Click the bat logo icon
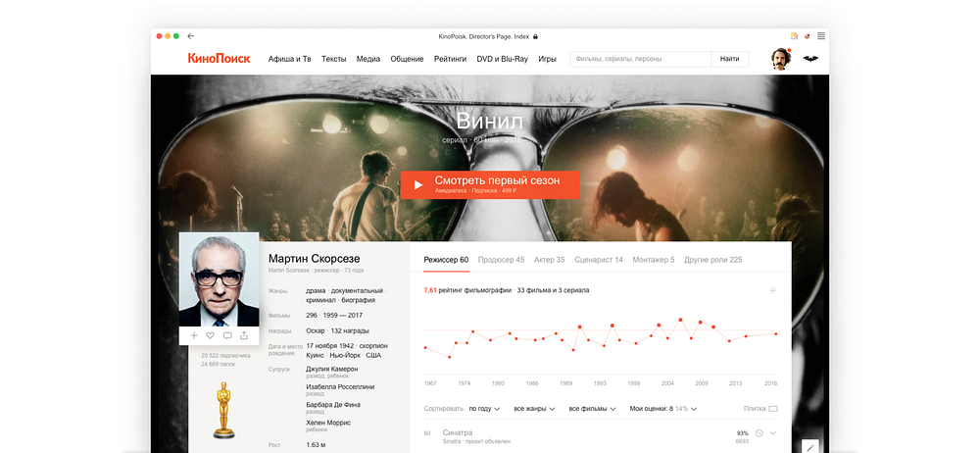 810,59
